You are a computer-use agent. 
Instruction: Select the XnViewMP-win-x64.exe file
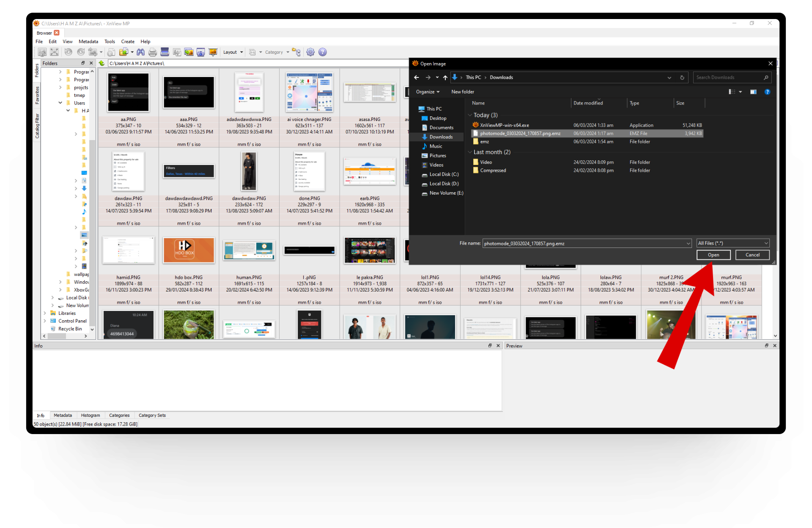504,125
